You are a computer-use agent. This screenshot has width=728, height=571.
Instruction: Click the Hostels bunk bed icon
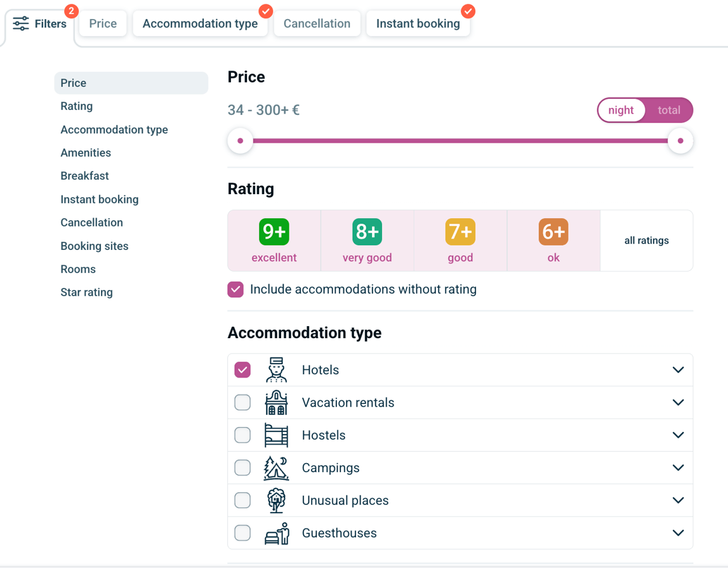pyautogui.click(x=276, y=435)
